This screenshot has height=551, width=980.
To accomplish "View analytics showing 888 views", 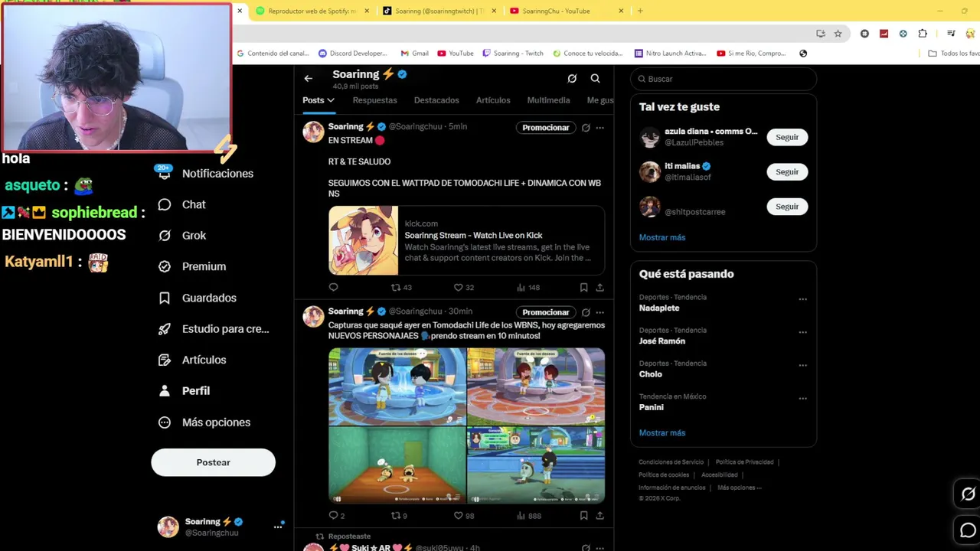I will (x=529, y=516).
